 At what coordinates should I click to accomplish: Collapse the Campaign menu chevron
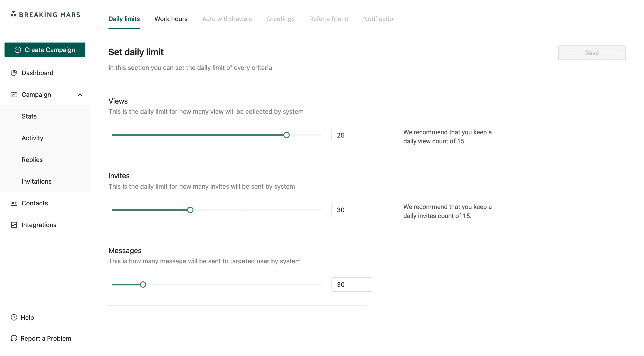(80, 95)
